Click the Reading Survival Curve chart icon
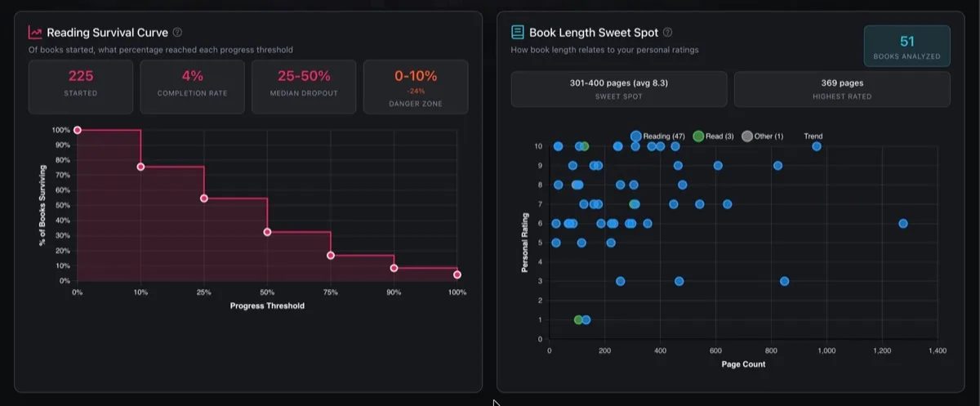Viewport: 980px width, 406px height. [x=35, y=33]
